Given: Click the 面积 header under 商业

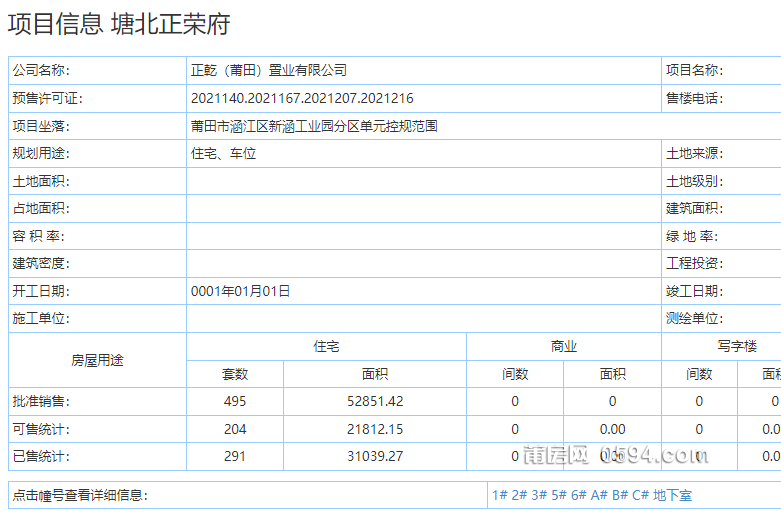Looking at the screenshot, I should click(613, 374).
